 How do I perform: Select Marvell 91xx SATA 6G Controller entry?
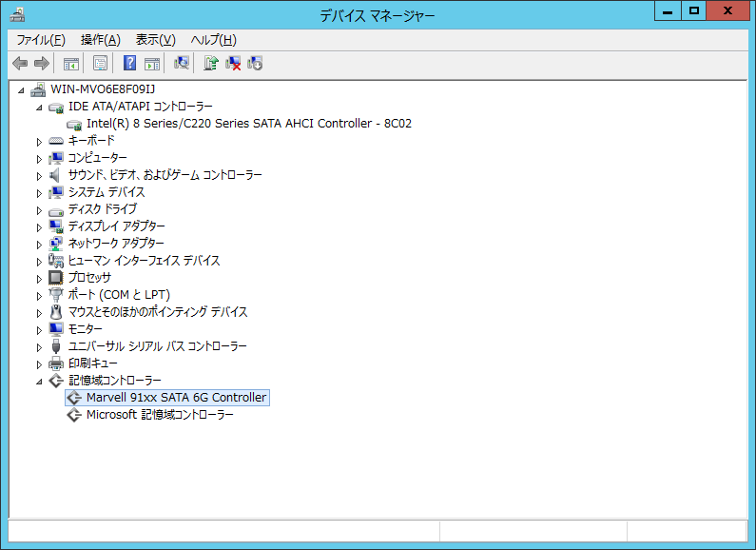tap(176, 398)
